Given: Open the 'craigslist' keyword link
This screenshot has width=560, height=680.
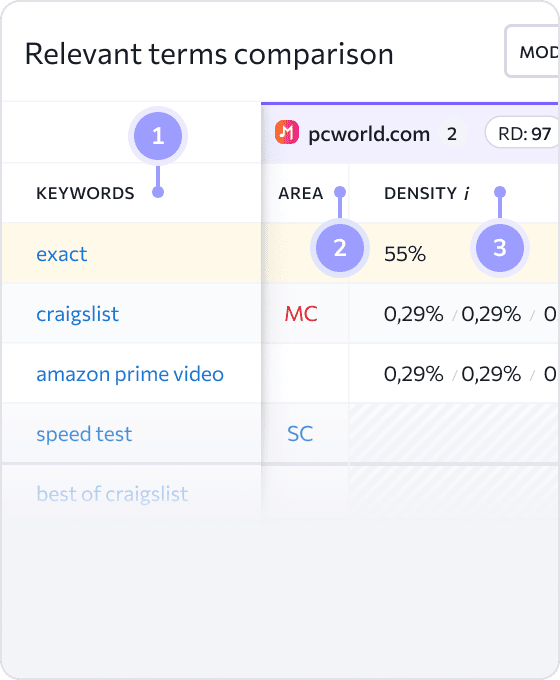Looking at the screenshot, I should 77,314.
